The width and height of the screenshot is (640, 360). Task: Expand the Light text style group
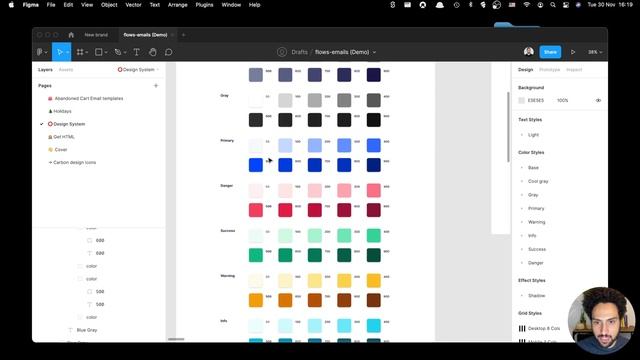click(522, 135)
